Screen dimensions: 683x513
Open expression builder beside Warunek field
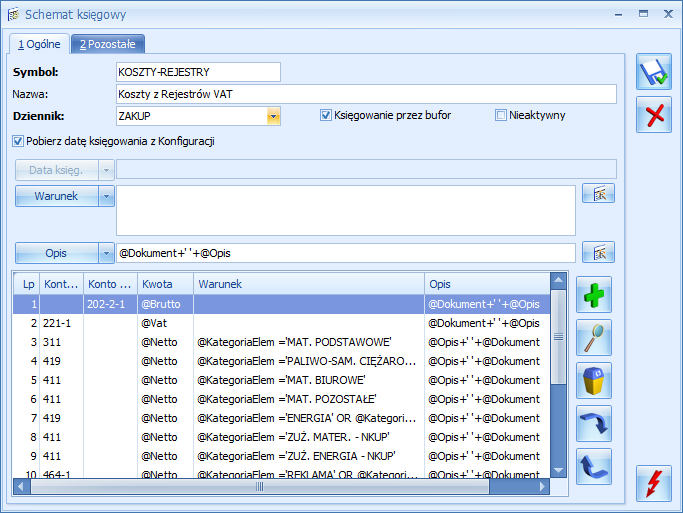tap(598, 194)
